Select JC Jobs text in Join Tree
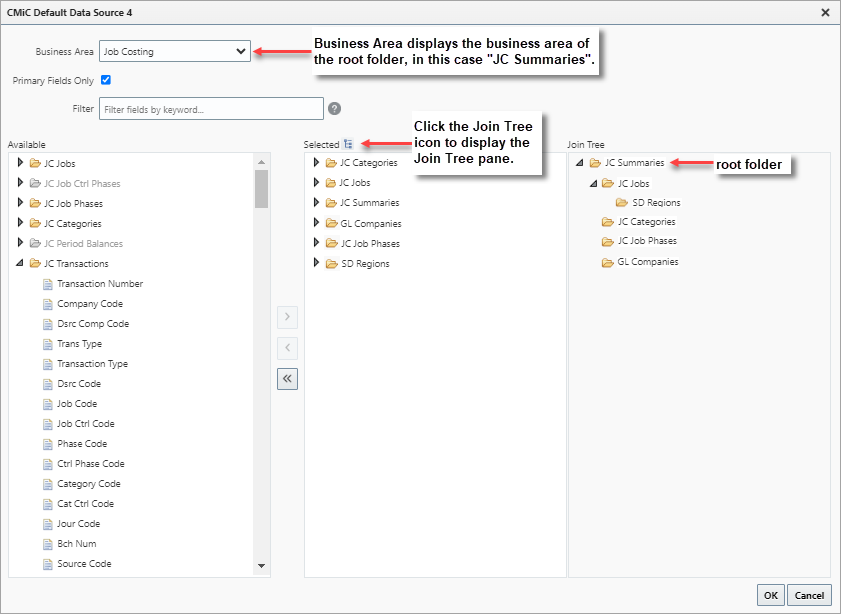Screen dimensions: 841x614 633,183
